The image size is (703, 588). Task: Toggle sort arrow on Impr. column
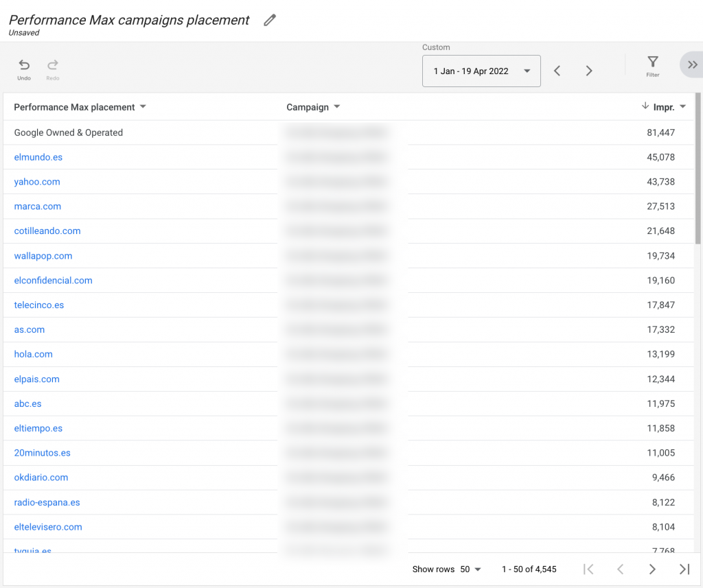pos(645,106)
